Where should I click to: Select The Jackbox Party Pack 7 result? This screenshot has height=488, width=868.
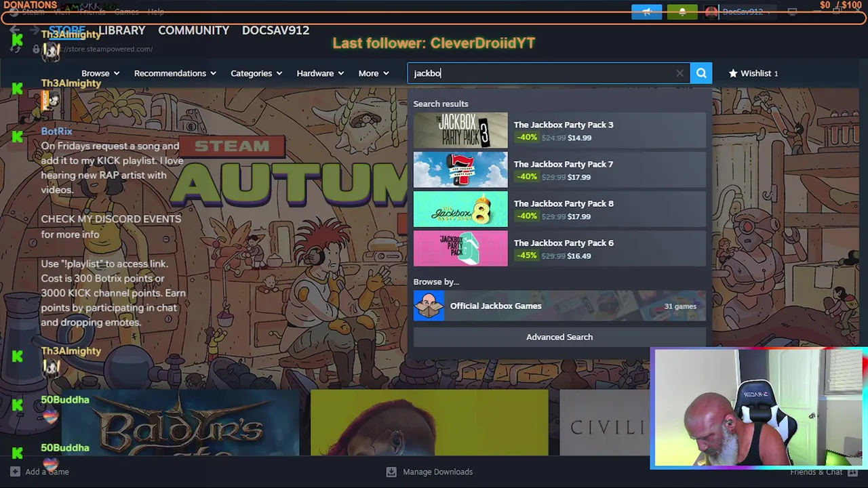coord(559,169)
